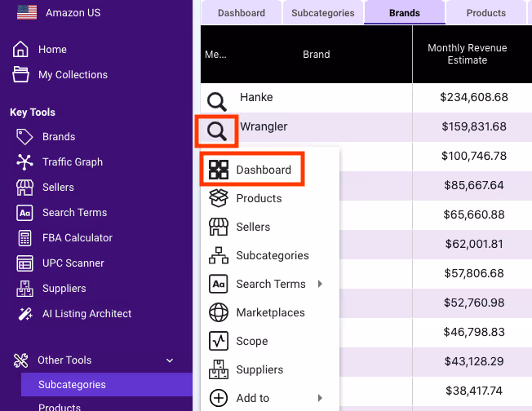Click the Brands tag icon in Key Tools

click(x=24, y=137)
